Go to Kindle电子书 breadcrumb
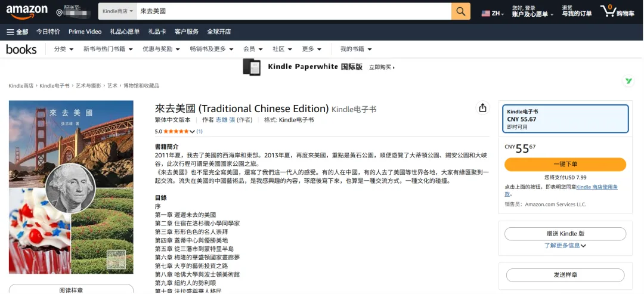 (x=55, y=86)
